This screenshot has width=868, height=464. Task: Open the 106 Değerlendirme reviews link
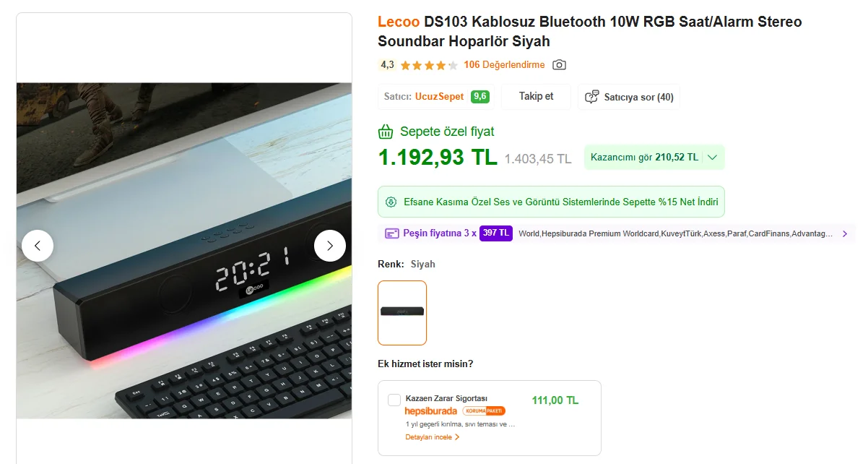click(x=504, y=65)
